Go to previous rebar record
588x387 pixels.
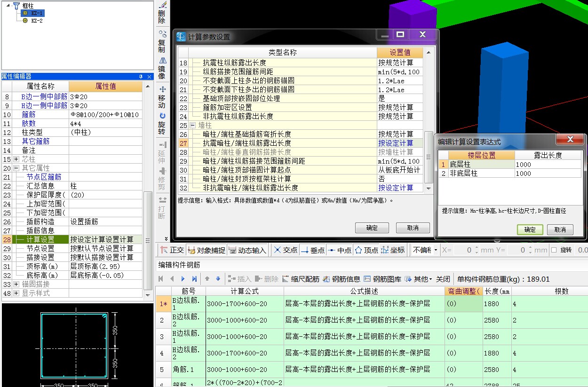(172, 279)
